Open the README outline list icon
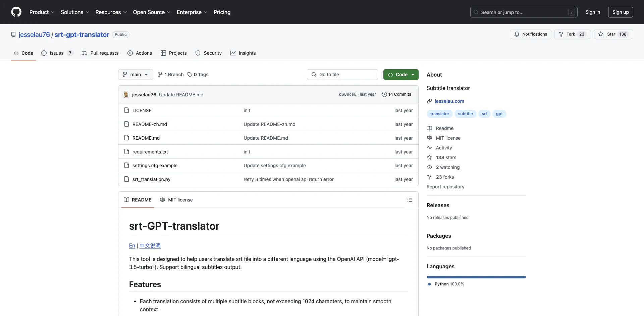The image size is (644, 316). tap(410, 200)
